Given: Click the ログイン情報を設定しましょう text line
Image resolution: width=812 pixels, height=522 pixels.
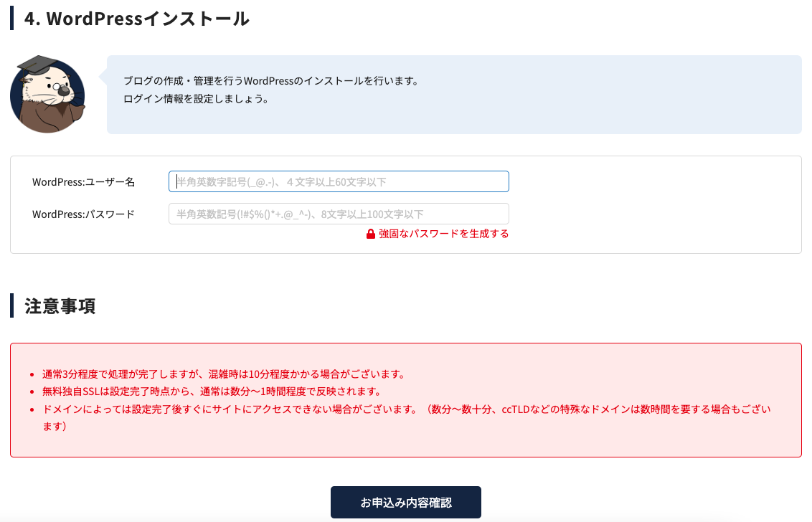Looking at the screenshot, I should click(196, 99).
